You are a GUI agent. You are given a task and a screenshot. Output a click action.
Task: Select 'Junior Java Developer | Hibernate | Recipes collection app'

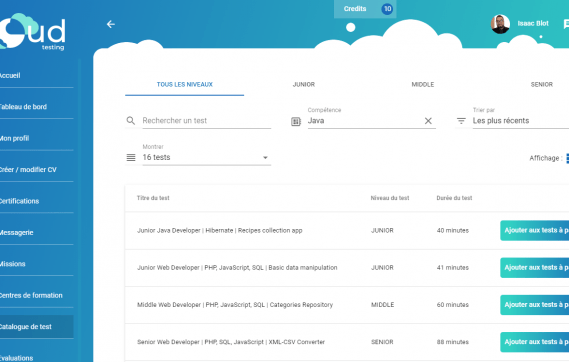tap(220, 230)
